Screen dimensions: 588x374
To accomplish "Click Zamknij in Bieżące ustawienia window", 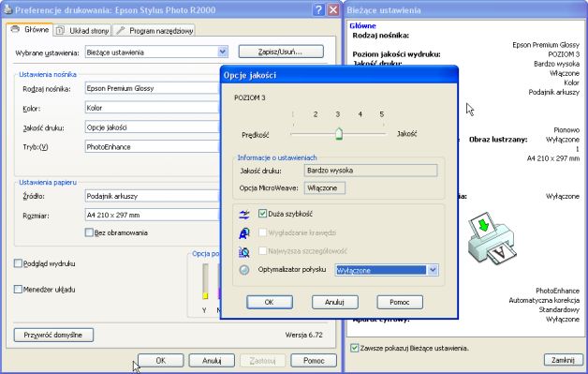I will 564,360.
